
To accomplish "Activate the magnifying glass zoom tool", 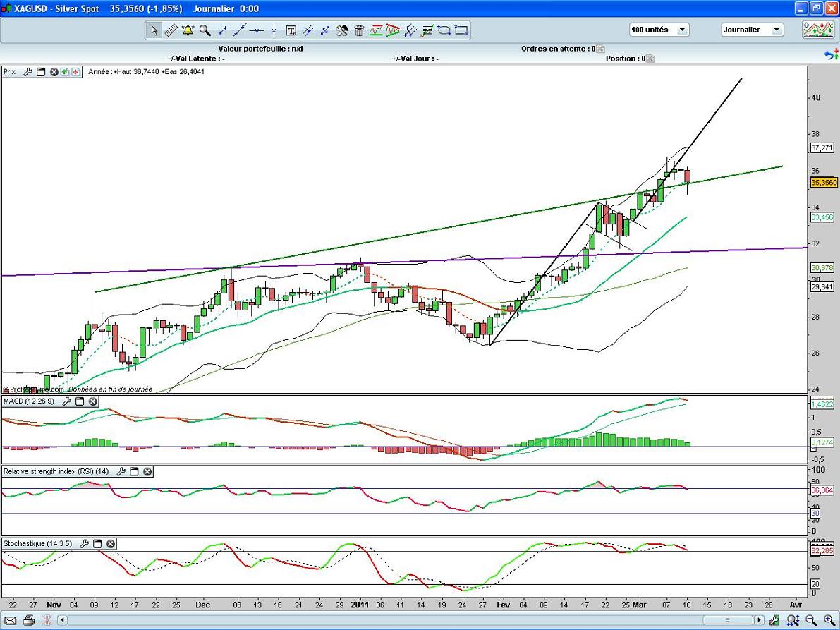I will (205, 30).
